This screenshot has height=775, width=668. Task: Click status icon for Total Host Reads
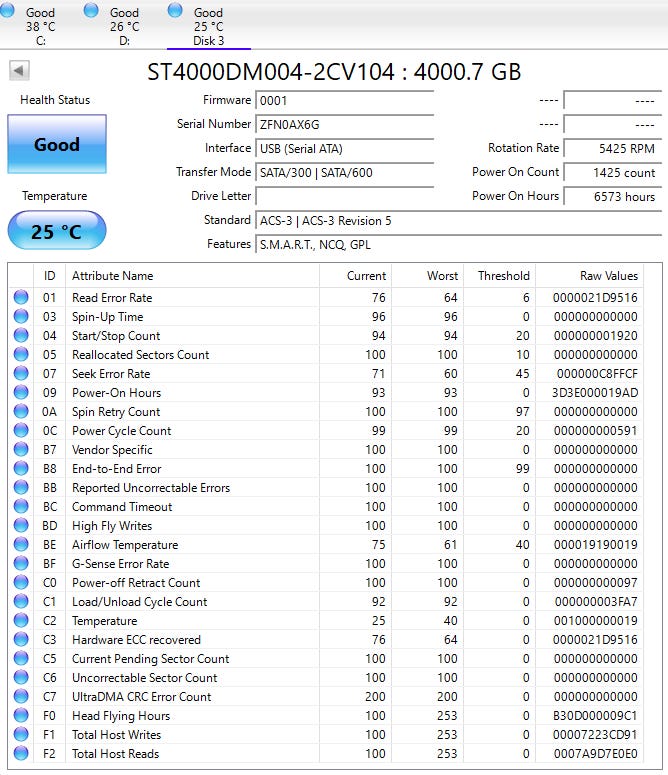(x=21, y=753)
